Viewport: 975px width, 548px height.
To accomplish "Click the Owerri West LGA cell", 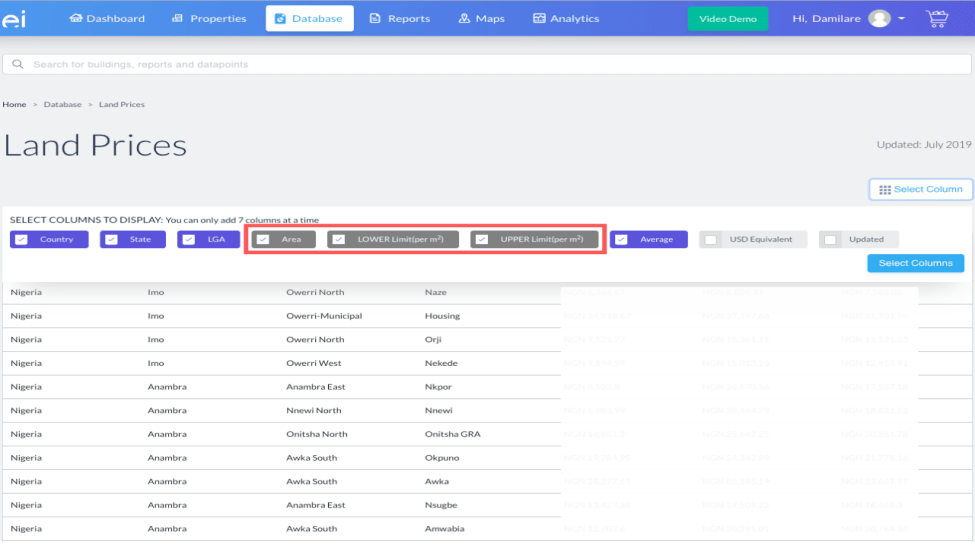I will [x=313, y=363].
